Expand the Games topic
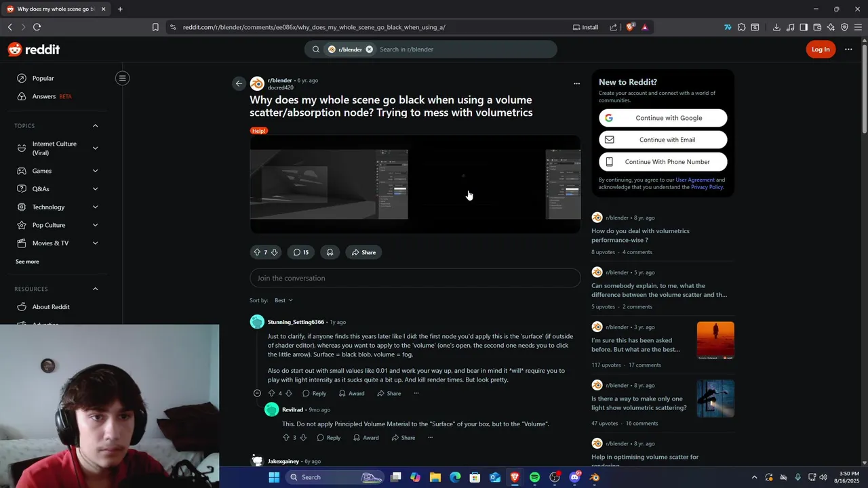 [95, 171]
